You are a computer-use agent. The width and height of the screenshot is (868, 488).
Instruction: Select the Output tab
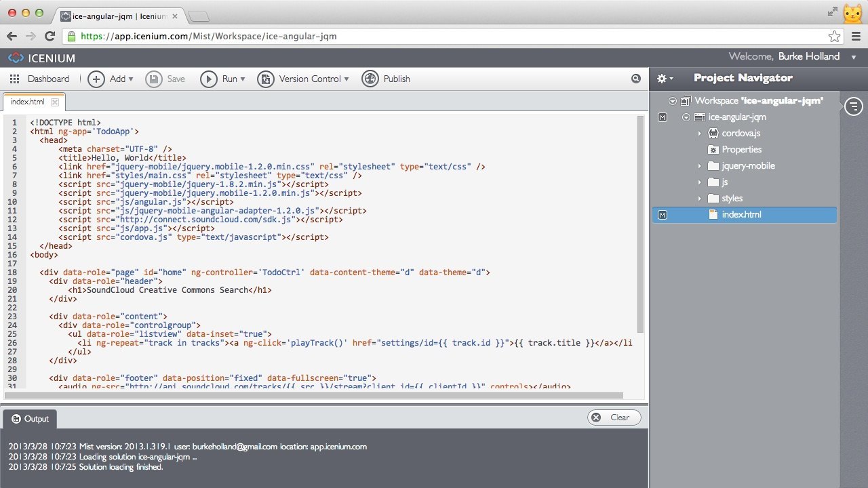tap(30, 419)
